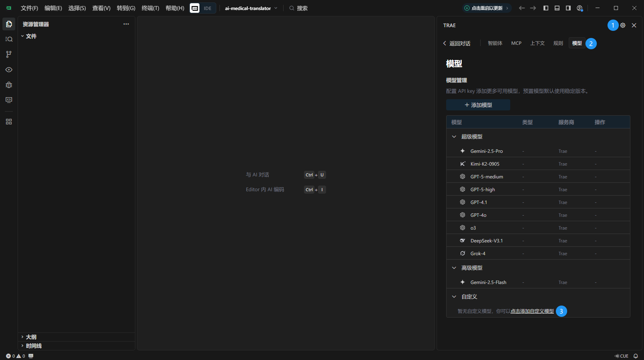Screen dimensions: 644x360
Task: Collapse the 高级模型 group
Action: pos(454,268)
